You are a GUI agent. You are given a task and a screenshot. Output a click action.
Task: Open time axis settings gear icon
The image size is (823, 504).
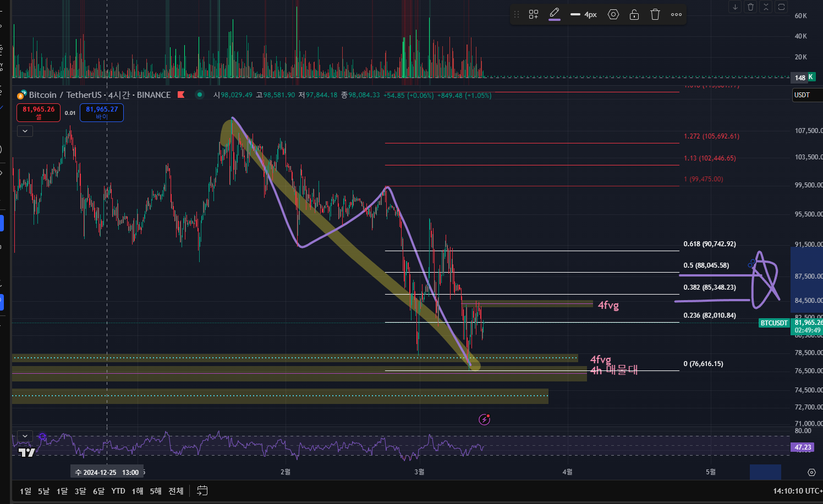(x=811, y=472)
